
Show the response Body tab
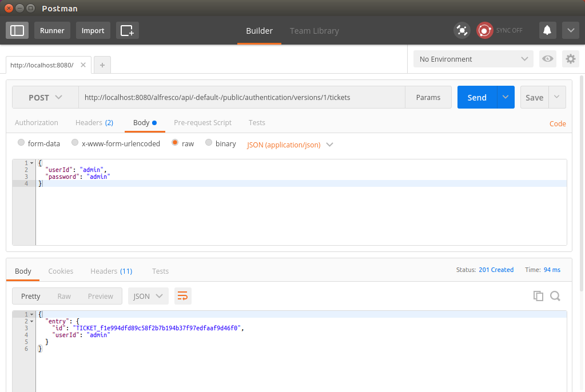click(23, 271)
